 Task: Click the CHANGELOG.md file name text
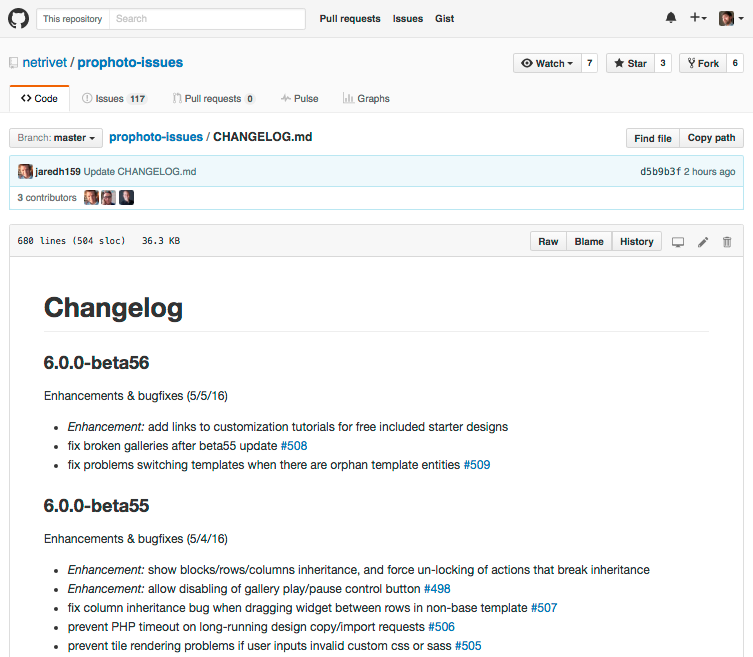point(263,137)
